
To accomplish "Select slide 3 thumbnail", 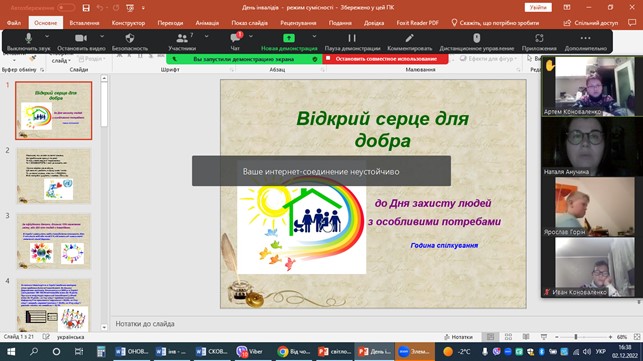I will [53, 241].
